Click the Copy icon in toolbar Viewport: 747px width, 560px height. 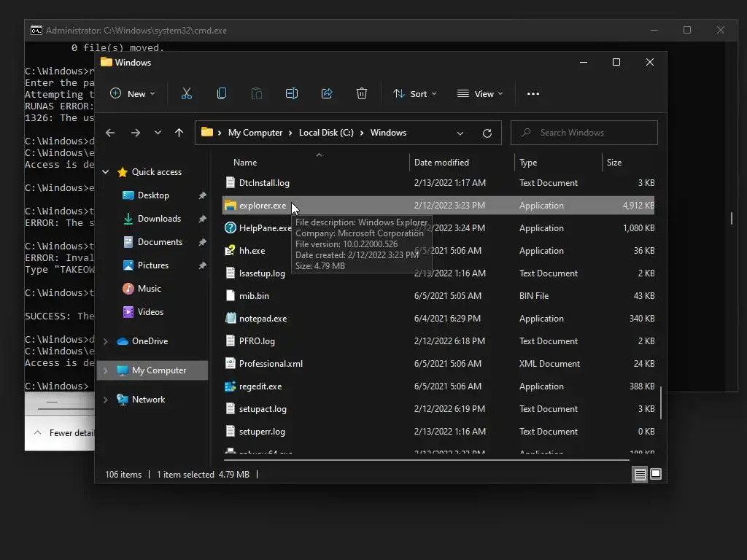point(222,94)
